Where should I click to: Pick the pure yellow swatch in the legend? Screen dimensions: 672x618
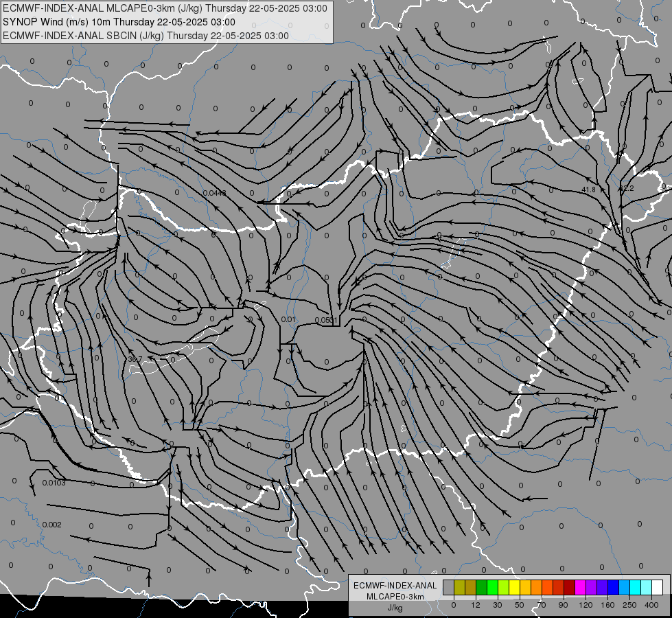[x=515, y=588]
